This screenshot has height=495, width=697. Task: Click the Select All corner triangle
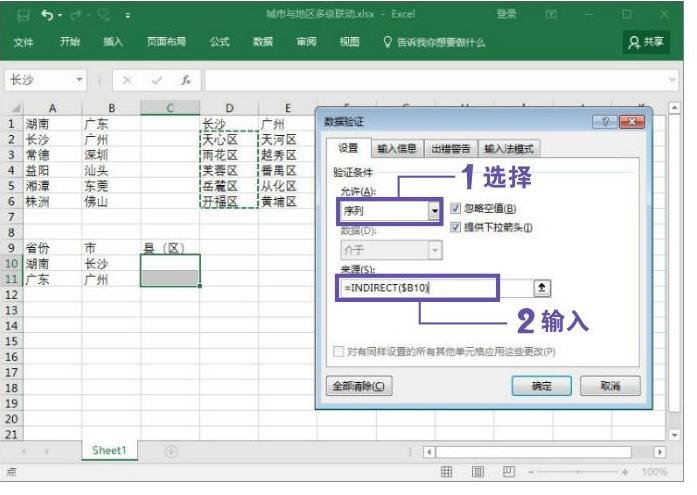15,108
